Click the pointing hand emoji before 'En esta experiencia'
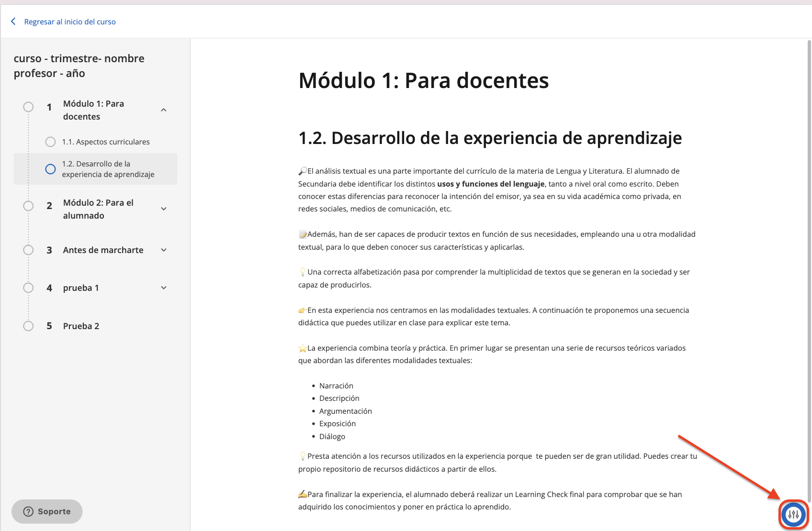 click(x=303, y=310)
